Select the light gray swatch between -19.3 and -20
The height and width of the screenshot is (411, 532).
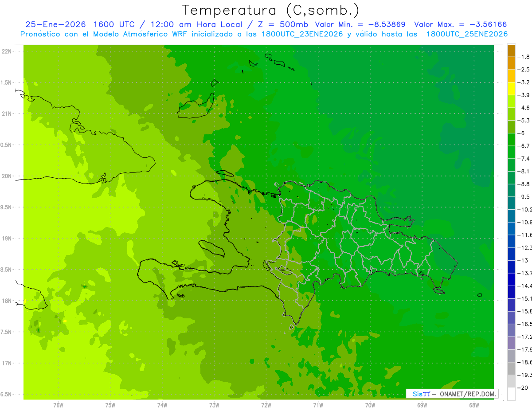[511, 381]
